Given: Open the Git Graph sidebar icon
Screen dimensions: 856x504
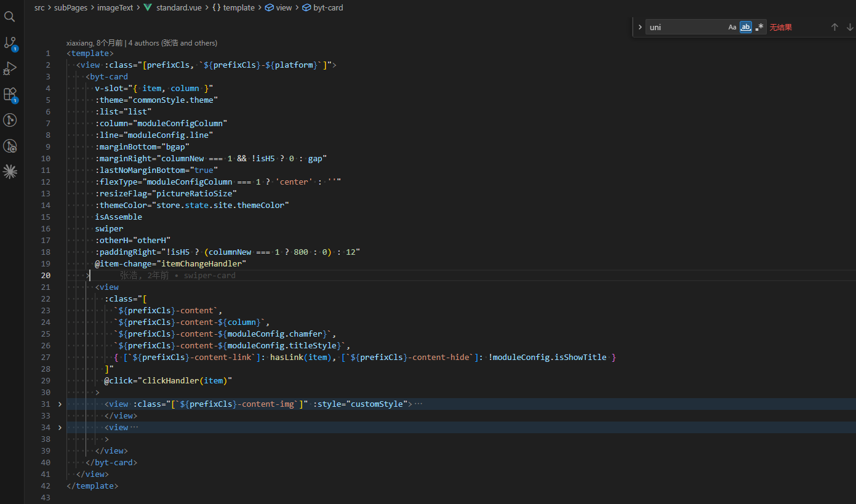Looking at the screenshot, I should click(10, 120).
